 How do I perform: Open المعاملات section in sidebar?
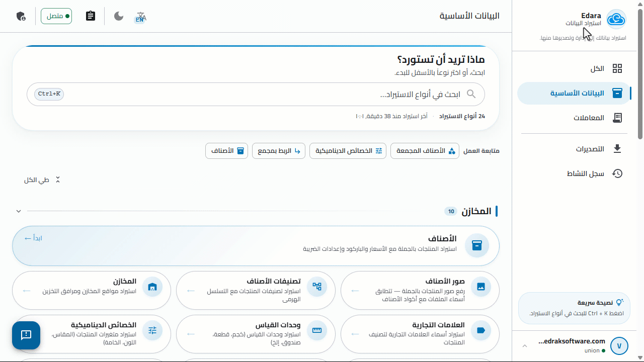click(x=574, y=118)
